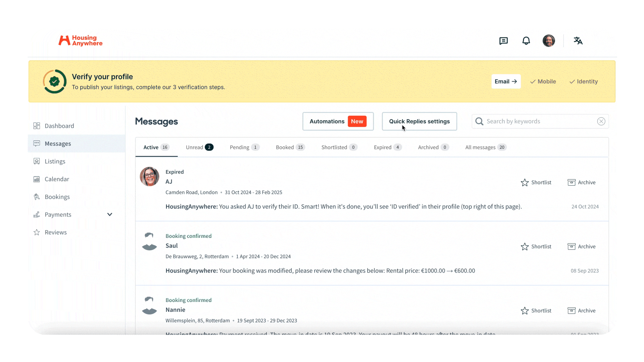This screenshot has width=644, height=362.
Task: Click the Saul message Archive option
Action: (x=582, y=246)
